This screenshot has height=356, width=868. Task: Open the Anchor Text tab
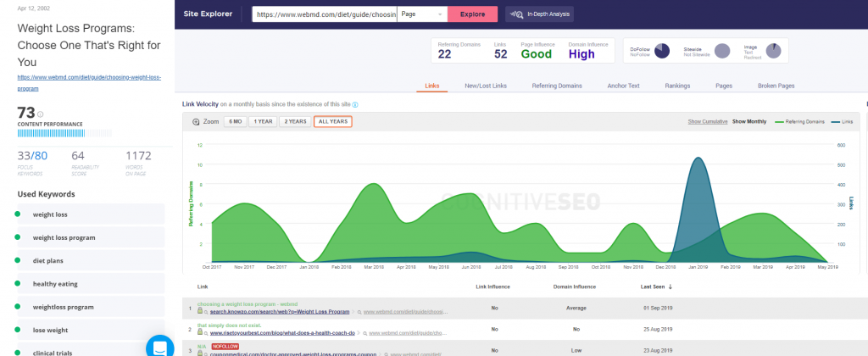coord(623,86)
